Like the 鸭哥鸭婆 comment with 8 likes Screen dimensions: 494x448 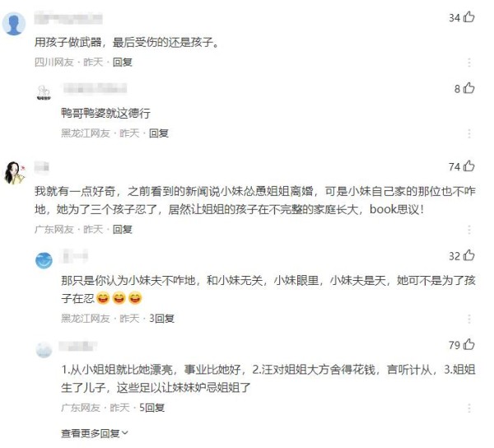click(x=468, y=88)
